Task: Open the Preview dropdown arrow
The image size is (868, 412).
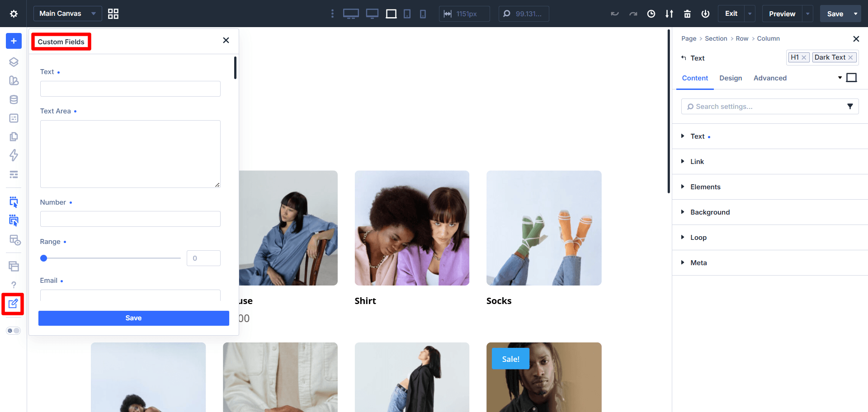Action: pyautogui.click(x=807, y=14)
